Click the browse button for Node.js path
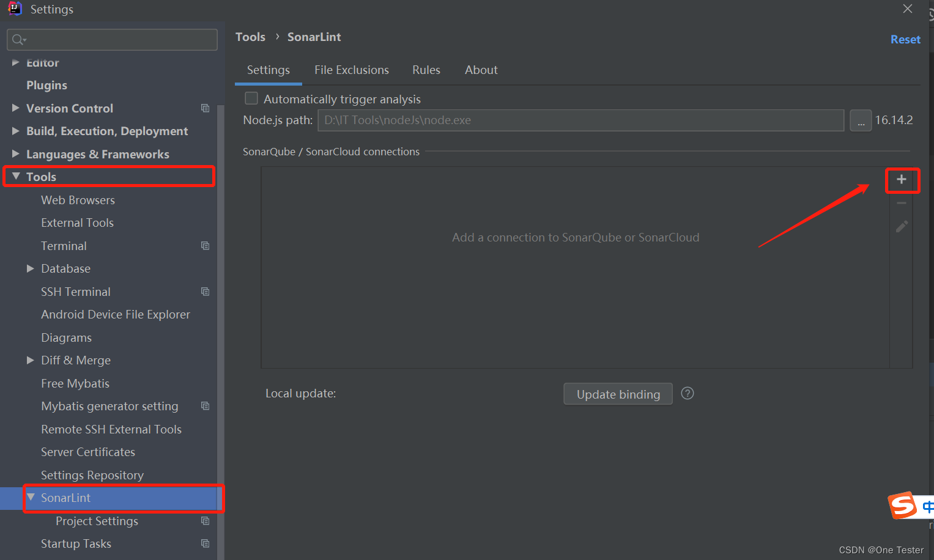Screen dimensions: 934x560 point(861,120)
